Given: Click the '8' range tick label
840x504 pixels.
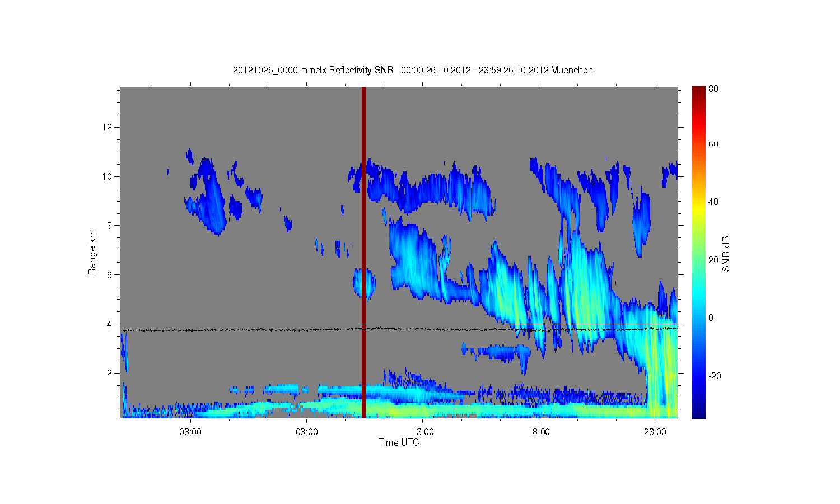Looking at the screenshot, I should [x=110, y=226].
